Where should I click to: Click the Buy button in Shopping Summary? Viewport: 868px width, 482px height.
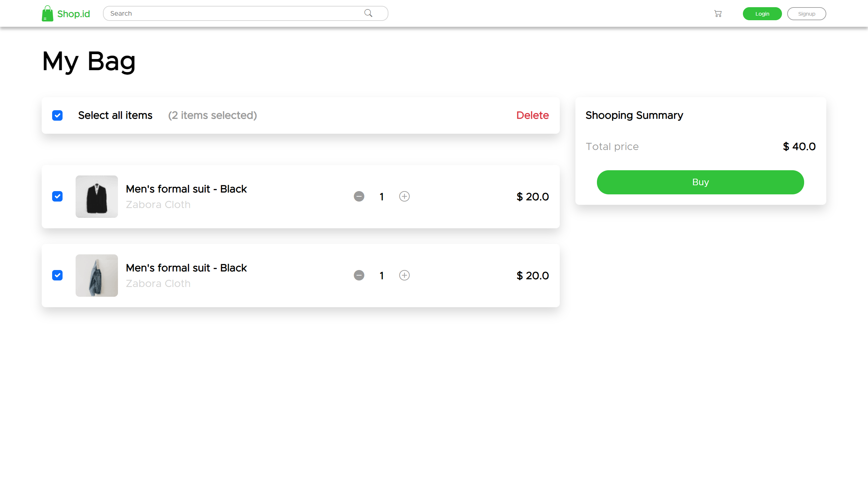pos(700,182)
